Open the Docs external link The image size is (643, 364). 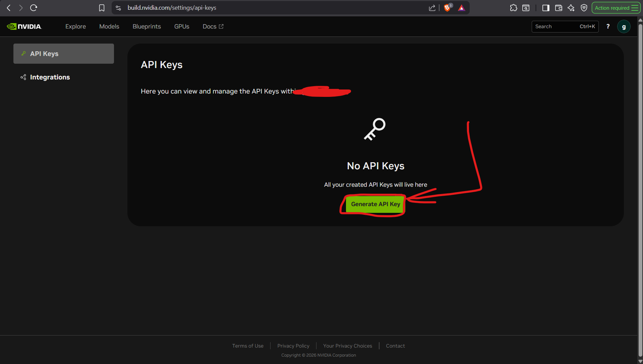[x=213, y=26]
